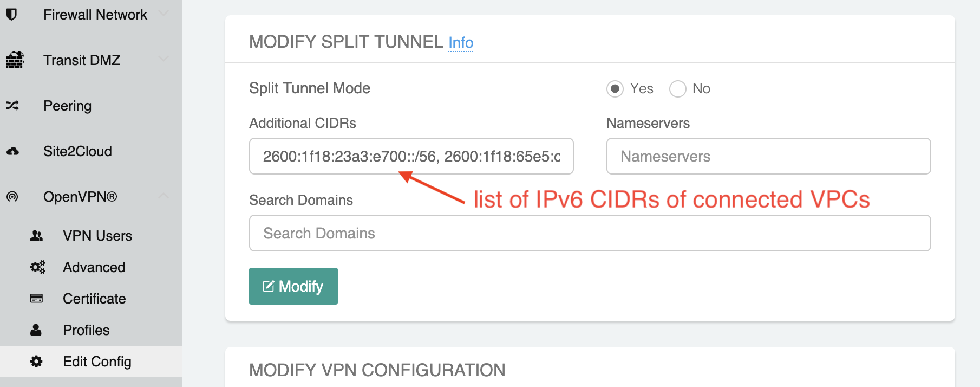The height and width of the screenshot is (387, 980).
Task: Enable the No option to disable split tunneling
Action: tap(677, 88)
